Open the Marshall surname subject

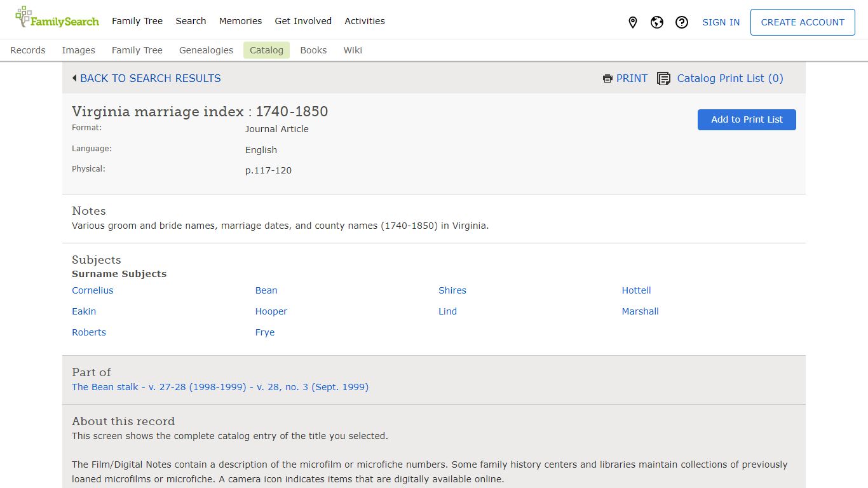(640, 311)
